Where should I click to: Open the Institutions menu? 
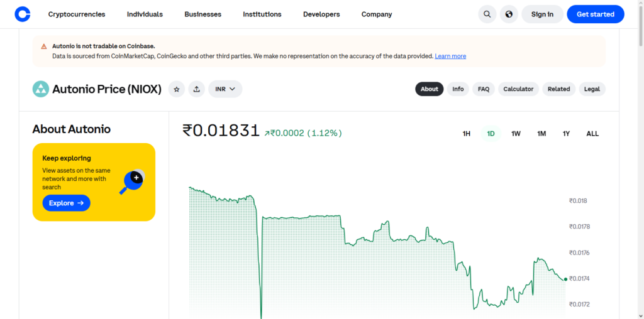pos(262,14)
